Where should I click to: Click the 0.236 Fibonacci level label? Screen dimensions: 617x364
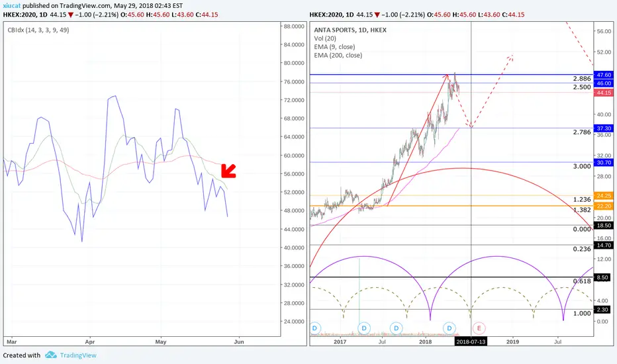click(582, 249)
